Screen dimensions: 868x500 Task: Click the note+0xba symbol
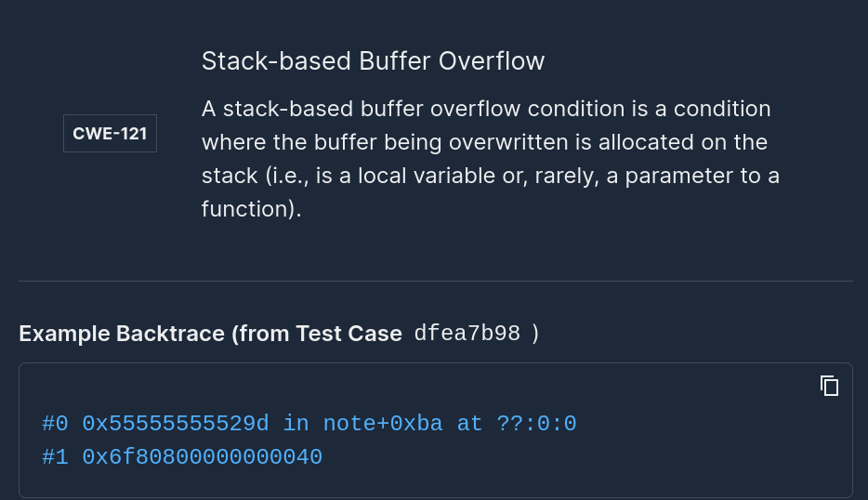pyautogui.click(x=383, y=424)
